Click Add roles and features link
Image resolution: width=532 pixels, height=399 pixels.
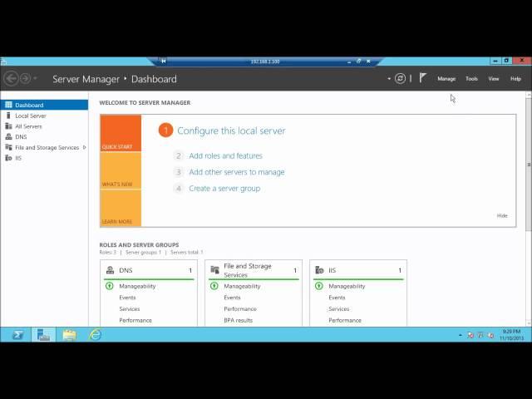pos(225,155)
